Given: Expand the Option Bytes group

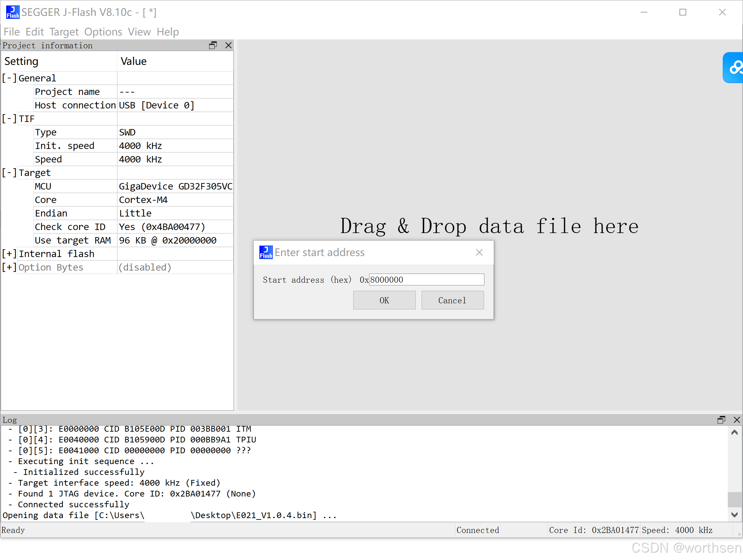Looking at the screenshot, I should pyautogui.click(x=9, y=267).
